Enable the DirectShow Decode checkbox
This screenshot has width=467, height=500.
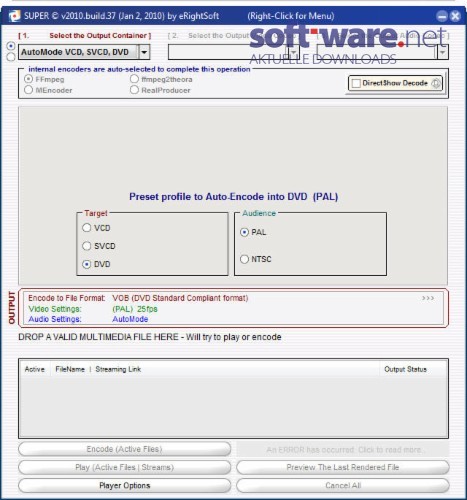tap(356, 83)
